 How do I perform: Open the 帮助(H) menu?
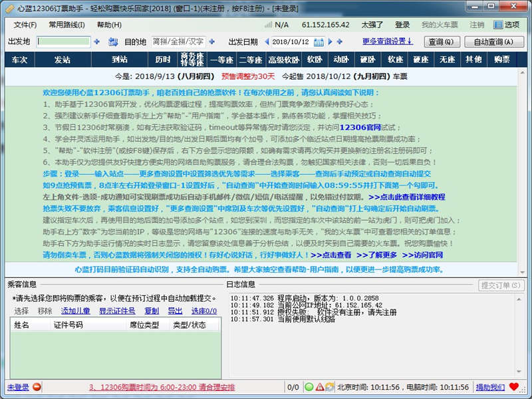[x=109, y=25]
